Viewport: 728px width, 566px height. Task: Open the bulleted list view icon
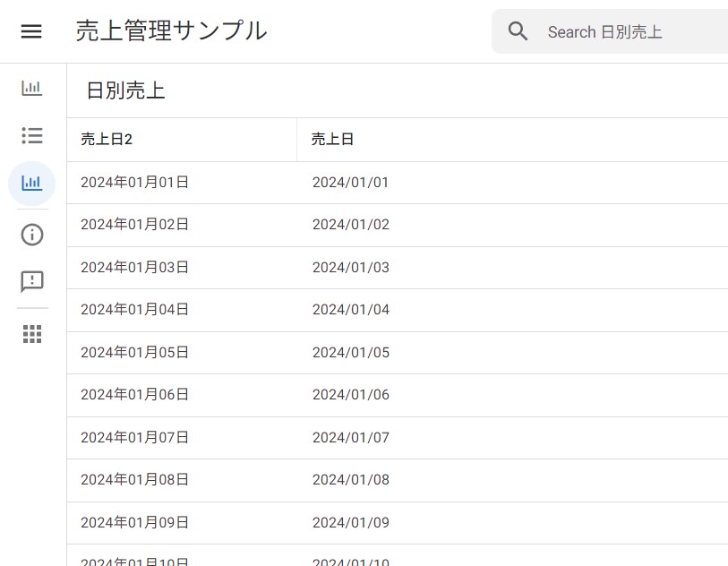click(x=32, y=136)
